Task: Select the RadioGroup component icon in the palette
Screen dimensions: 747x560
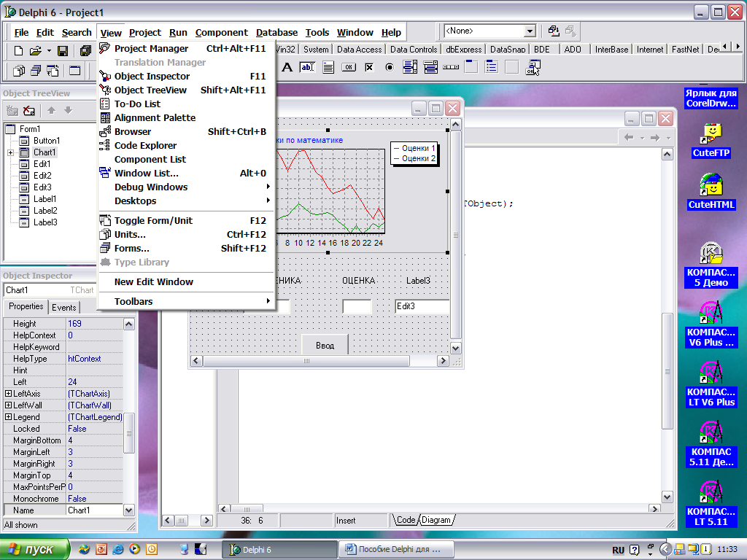Action: 491,67
